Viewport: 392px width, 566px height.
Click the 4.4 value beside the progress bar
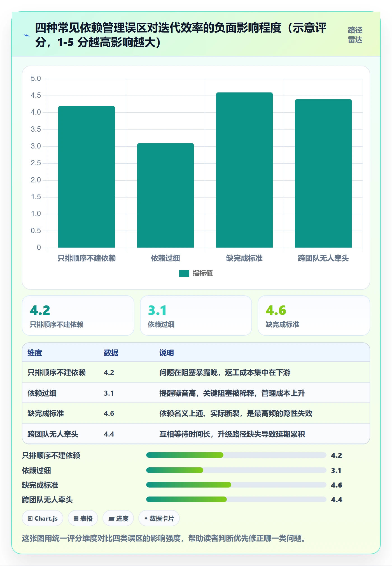click(337, 500)
